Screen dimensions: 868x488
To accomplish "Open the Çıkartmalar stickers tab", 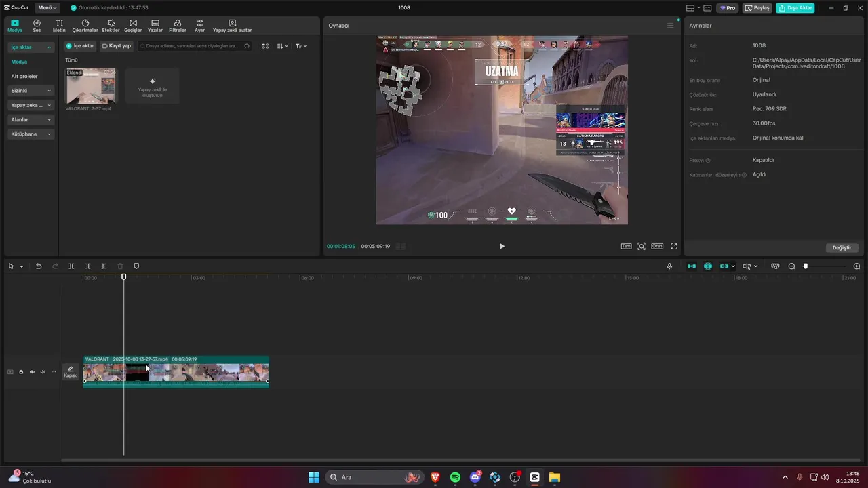I will click(85, 26).
